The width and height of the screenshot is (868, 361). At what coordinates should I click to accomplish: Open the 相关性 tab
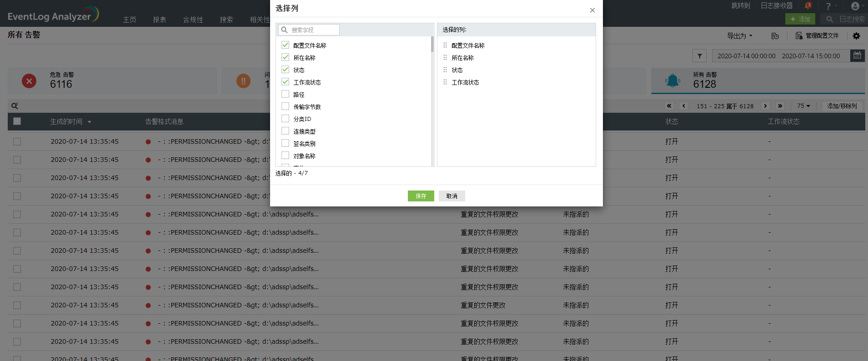click(x=260, y=20)
